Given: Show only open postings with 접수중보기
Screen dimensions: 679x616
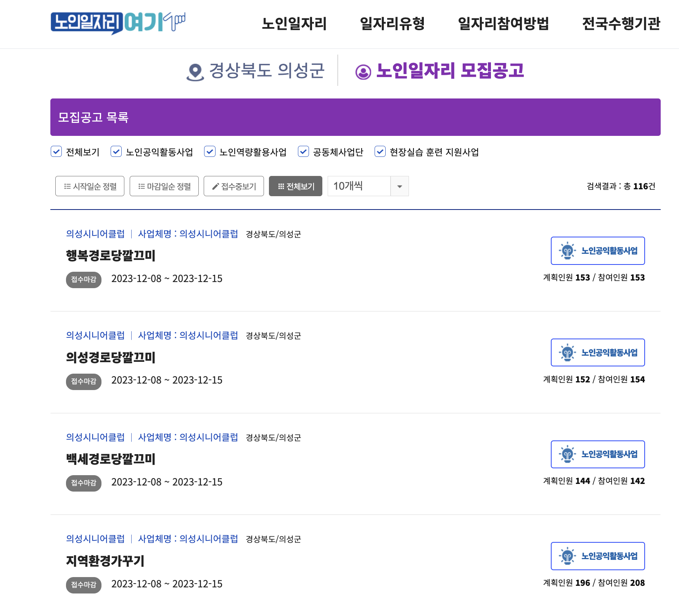Looking at the screenshot, I should 233,186.
